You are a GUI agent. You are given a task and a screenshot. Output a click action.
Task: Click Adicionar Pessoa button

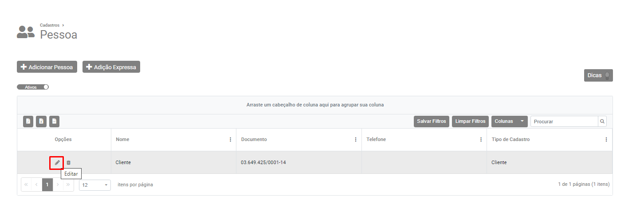pos(47,67)
